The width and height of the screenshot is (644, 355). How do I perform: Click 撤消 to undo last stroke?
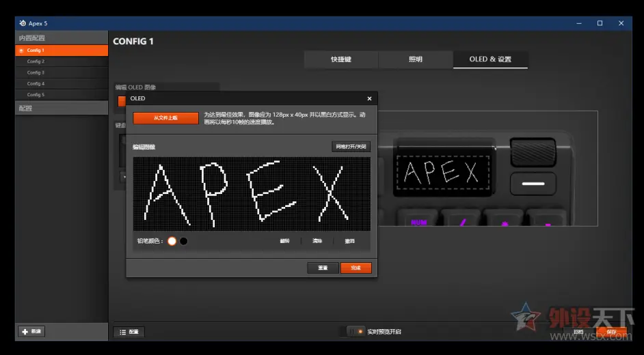point(349,241)
